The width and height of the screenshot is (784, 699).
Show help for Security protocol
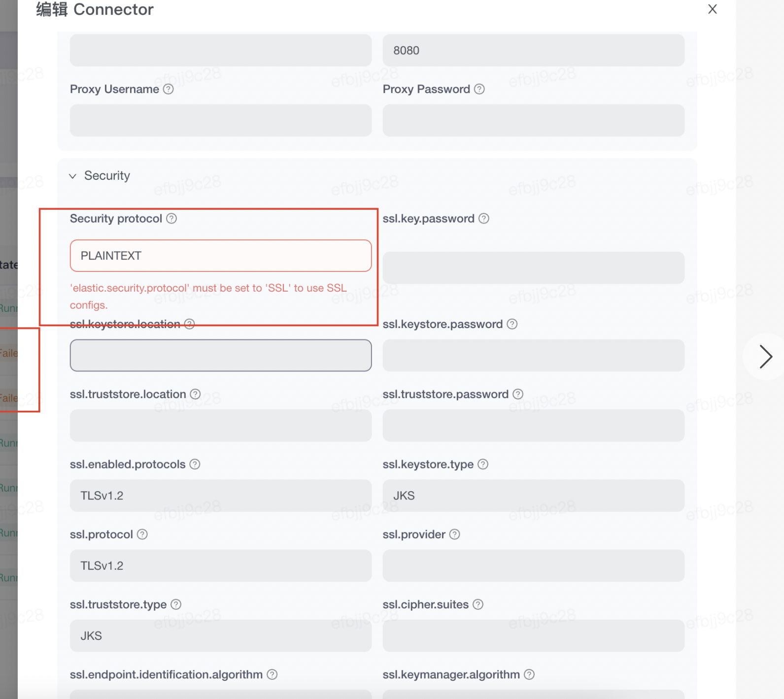(171, 218)
